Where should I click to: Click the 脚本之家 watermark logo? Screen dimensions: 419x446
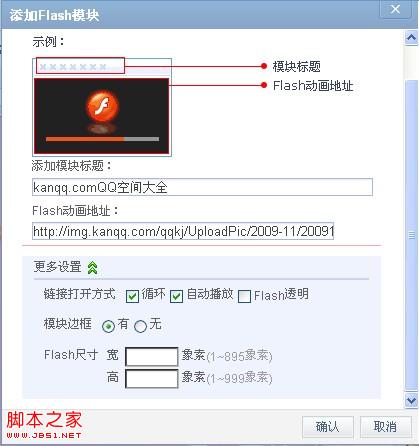[x=44, y=425]
